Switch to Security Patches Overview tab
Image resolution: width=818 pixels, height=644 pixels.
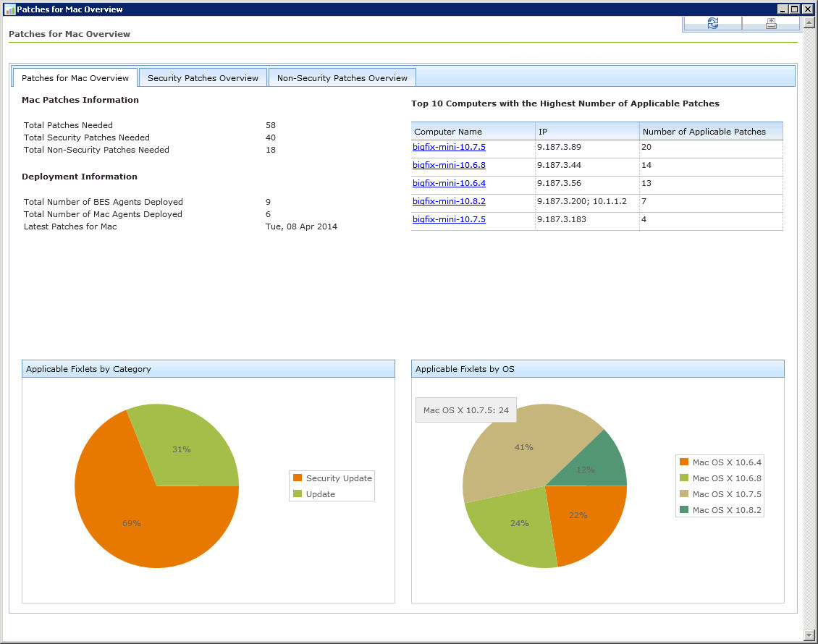[203, 78]
